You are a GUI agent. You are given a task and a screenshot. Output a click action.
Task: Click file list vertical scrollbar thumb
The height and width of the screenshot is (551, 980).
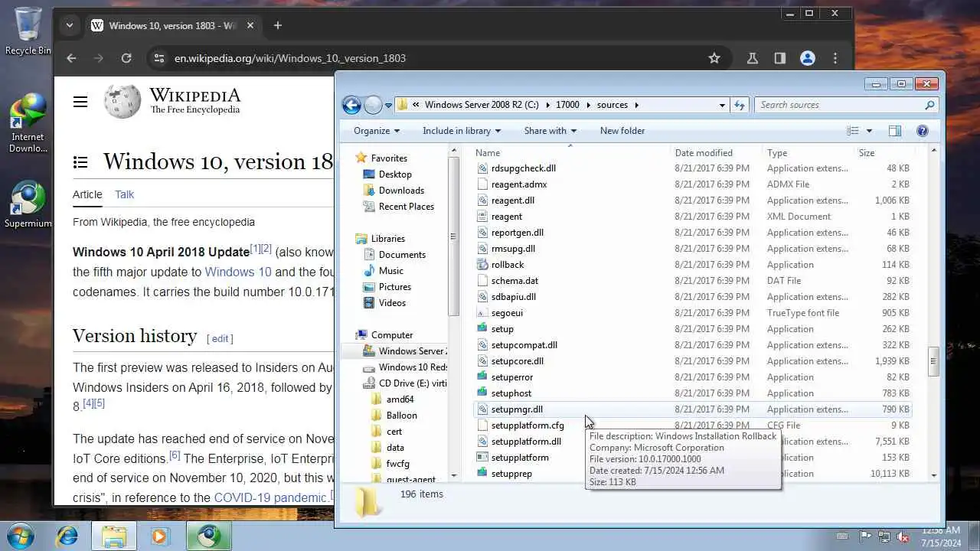point(933,362)
